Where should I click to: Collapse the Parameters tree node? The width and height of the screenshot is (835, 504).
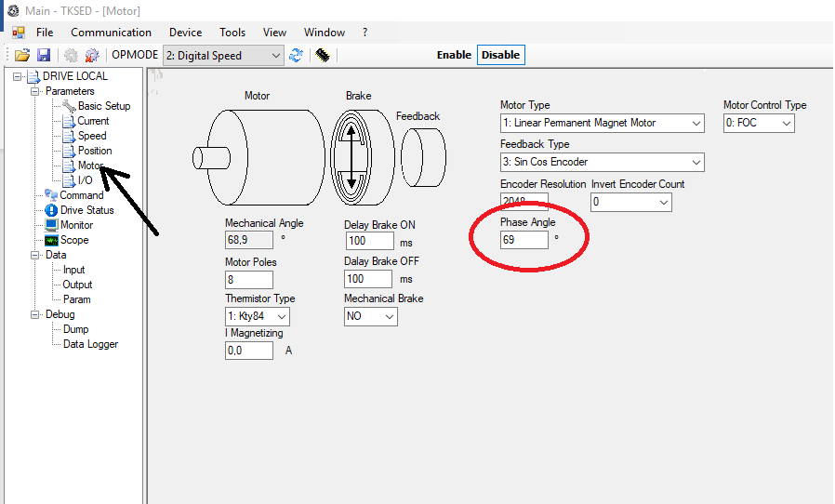pyautogui.click(x=35, y=91)
